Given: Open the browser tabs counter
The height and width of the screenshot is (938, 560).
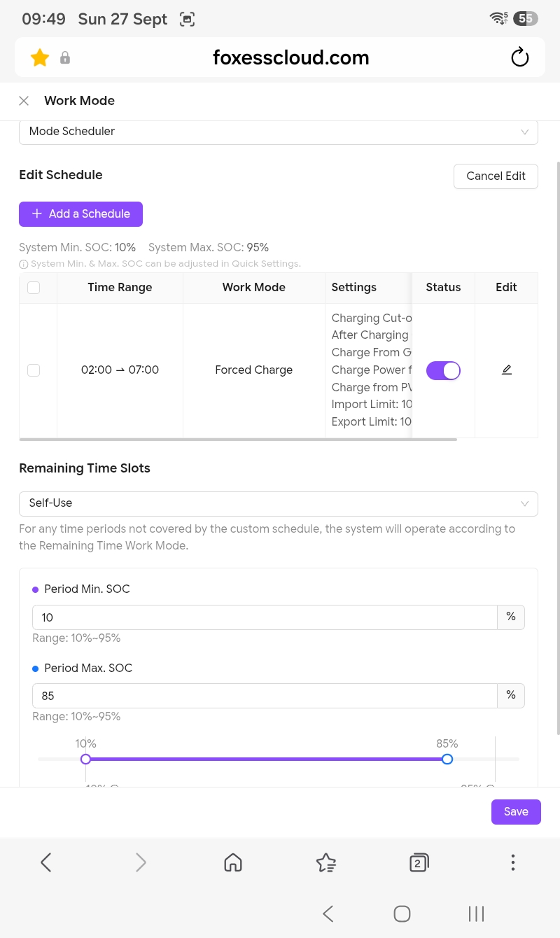Looking at the screenshot, I should pos(419,862).
